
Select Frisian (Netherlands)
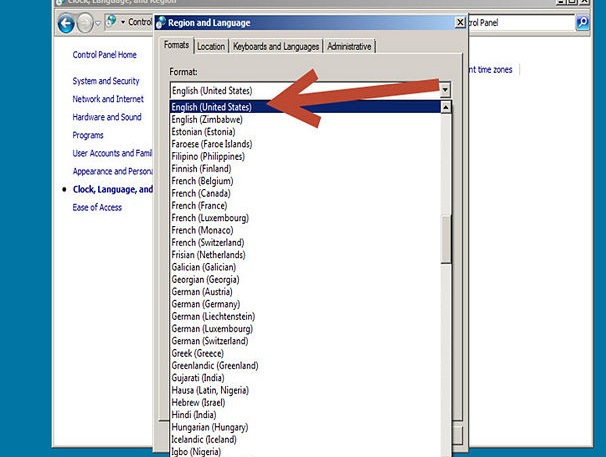click(x=305, y=255)
